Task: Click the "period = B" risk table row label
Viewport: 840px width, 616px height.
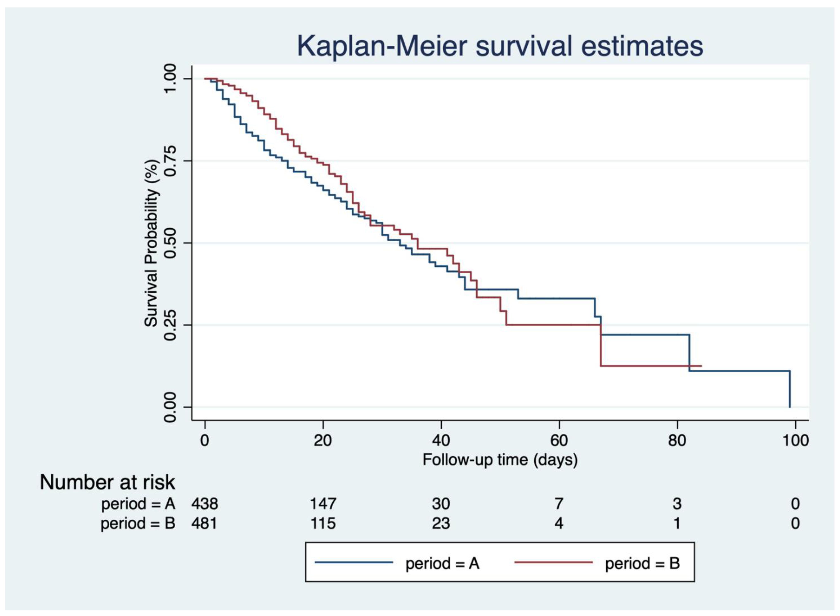Action: coord(138,524)
